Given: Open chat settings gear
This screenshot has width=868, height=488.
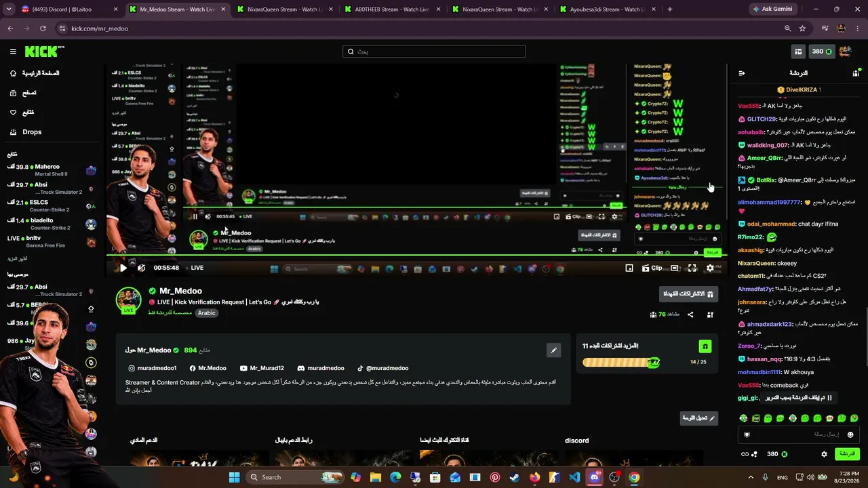Looking at the screenshot, I should coord(825,454).
